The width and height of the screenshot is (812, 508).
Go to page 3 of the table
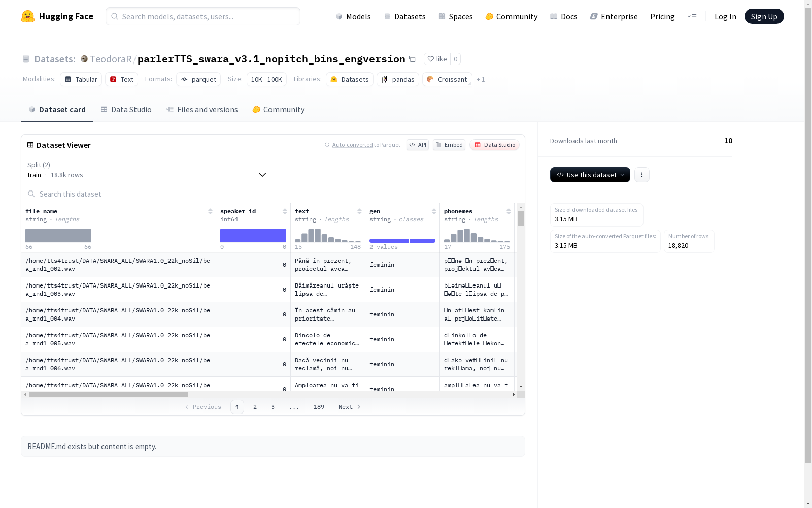(x=273, y=407)
